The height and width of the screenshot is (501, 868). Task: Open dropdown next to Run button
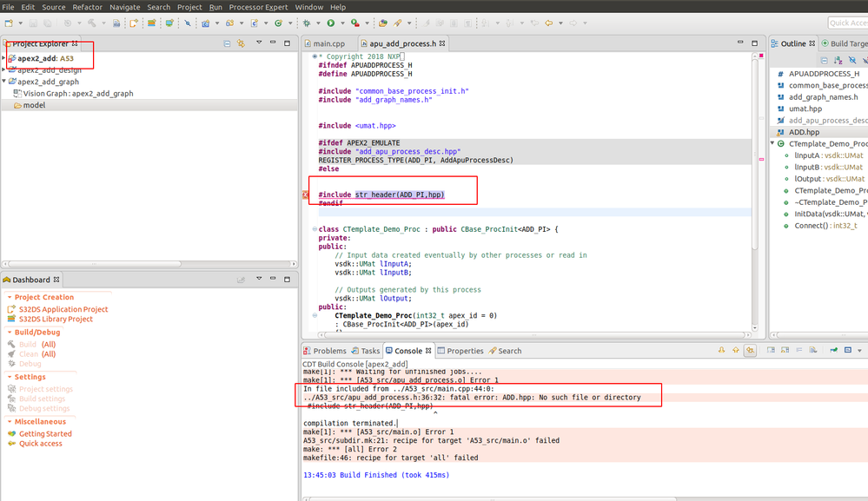click(x=342, y=23)
